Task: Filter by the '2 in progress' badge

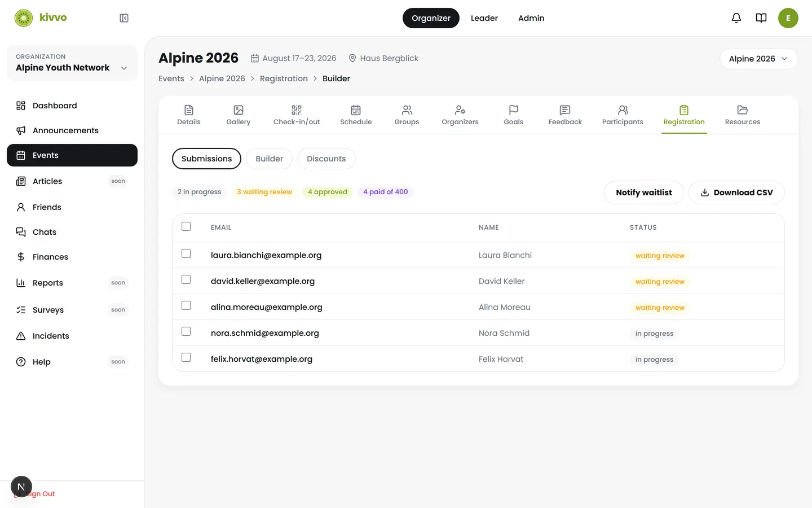Action: click(x=200, y=192)
